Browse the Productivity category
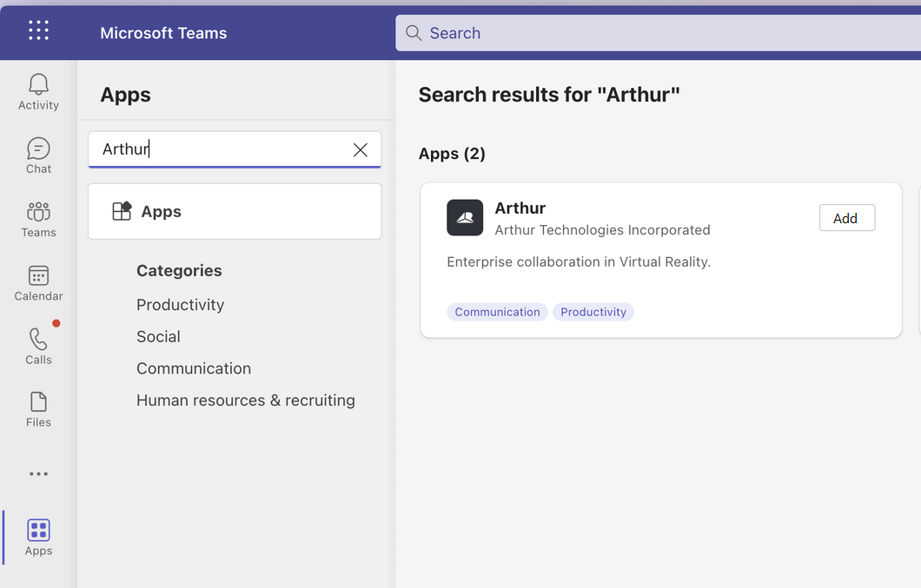This screenshot has width=921, height=588. pyautogui.click(x=180, y=305)
